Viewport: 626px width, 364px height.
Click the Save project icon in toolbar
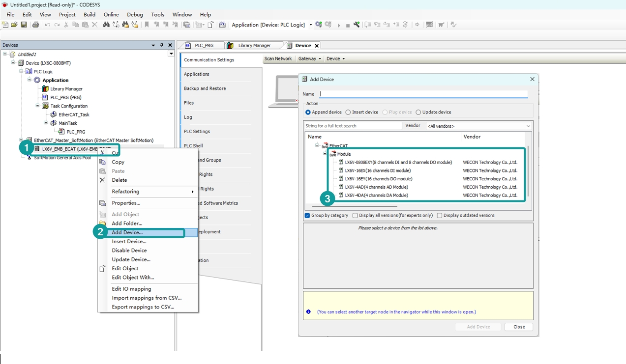[x=24, y=25]
